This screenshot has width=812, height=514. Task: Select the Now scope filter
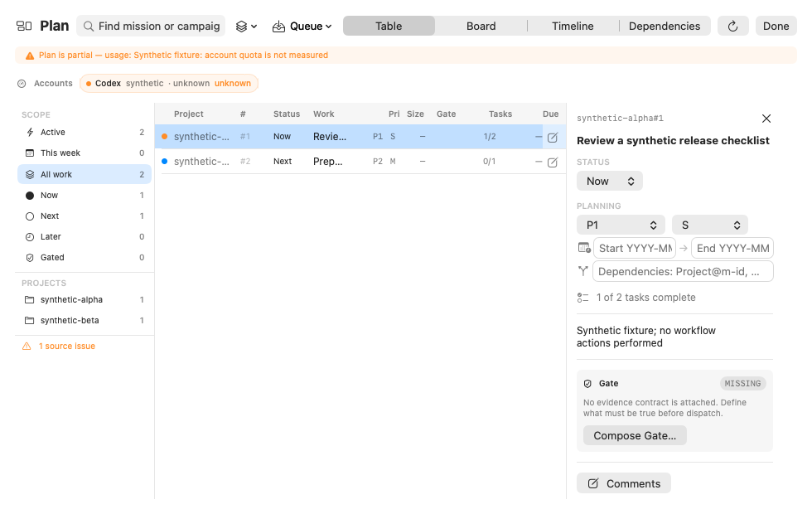pos(85,196)
